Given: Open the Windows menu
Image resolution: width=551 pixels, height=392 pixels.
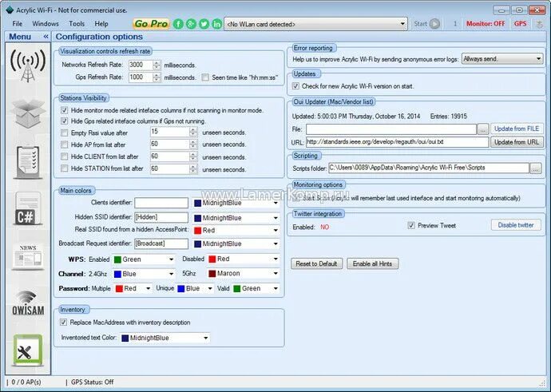Looking at the screenshot, I should point(46,24).
